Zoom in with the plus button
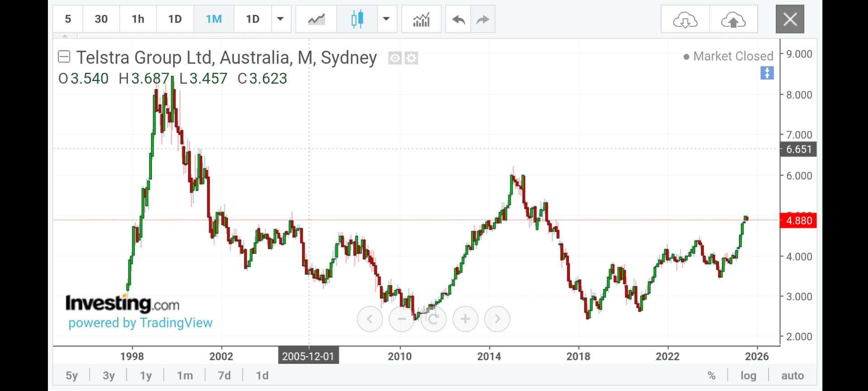Viewport: 868px width, 391px height. click(x=465, y=319)
